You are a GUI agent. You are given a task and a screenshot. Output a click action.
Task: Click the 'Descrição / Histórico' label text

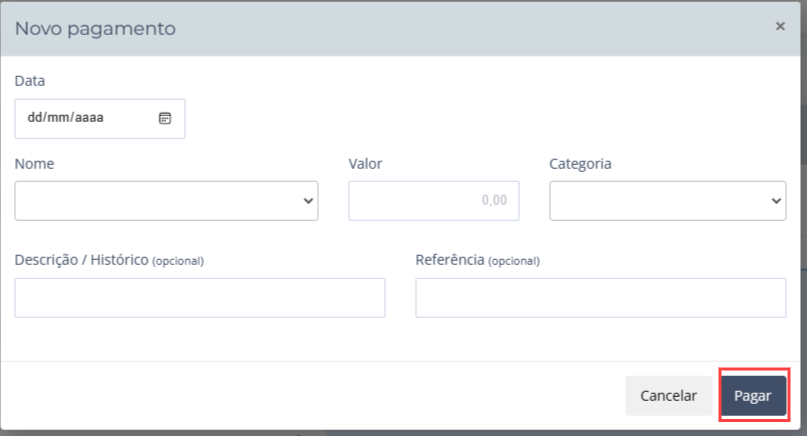coord(81,260)
